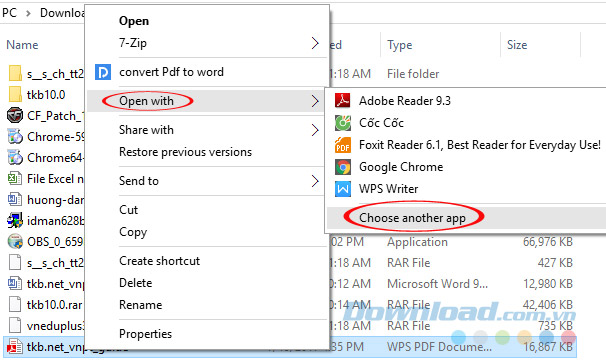Select the Chrome64 installer icon
This screenshot has width=606, height=362.
[15, 157]
